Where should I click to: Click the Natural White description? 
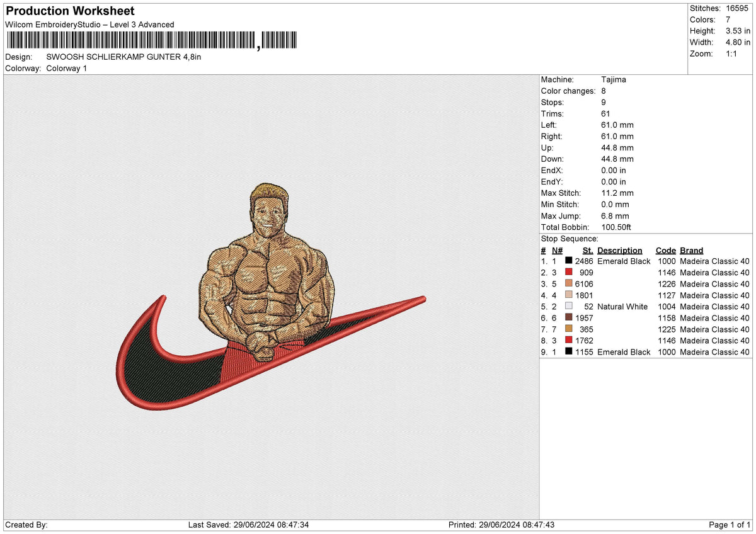[622, 307]
